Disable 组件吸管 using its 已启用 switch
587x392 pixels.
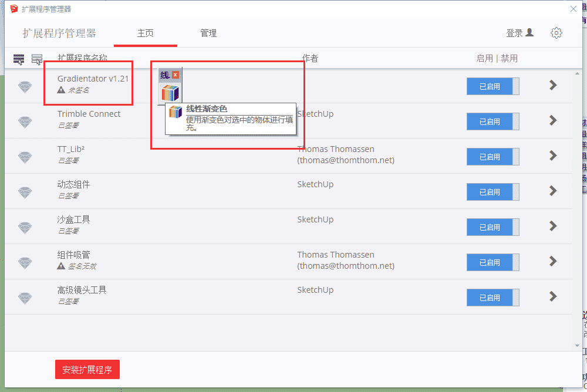(x=492, y=262)
